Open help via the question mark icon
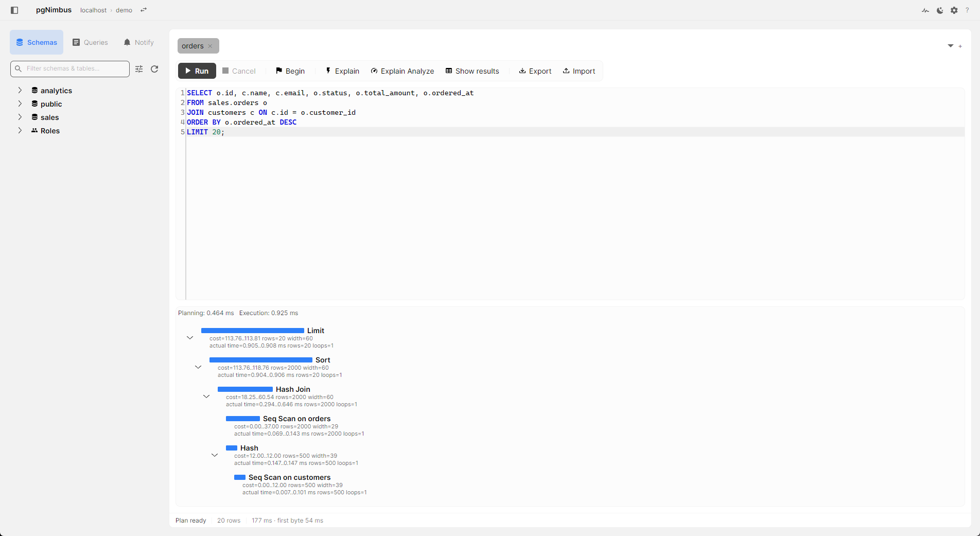Viewport: 980px width, 536px height. point(967,10)
